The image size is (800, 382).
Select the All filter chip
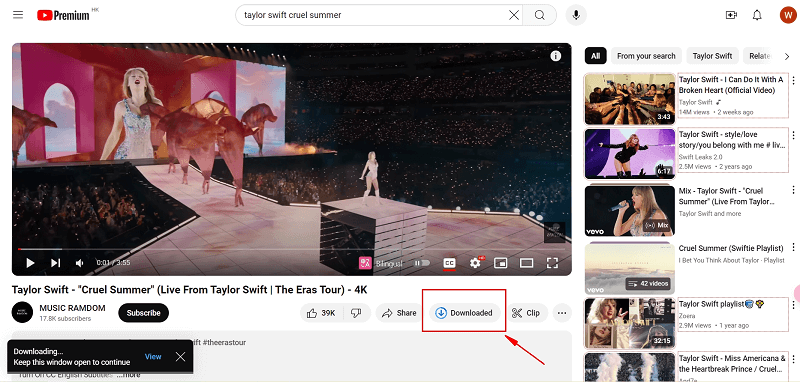(x=595, y=56)
